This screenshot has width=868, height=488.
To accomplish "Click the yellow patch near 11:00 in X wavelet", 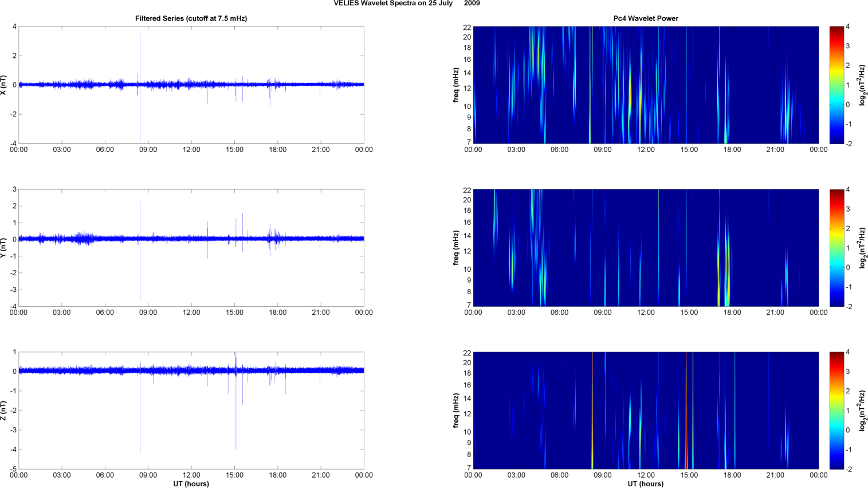I will [x=630, y=95].
